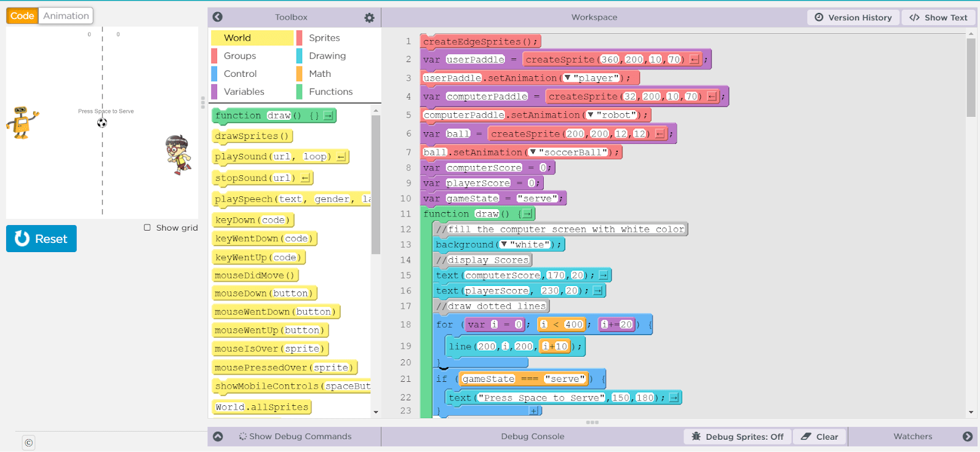Click the arrow icon on toolbox stopSound block
This screenshot has width=980, height=452.
click(x=306, y=178)
